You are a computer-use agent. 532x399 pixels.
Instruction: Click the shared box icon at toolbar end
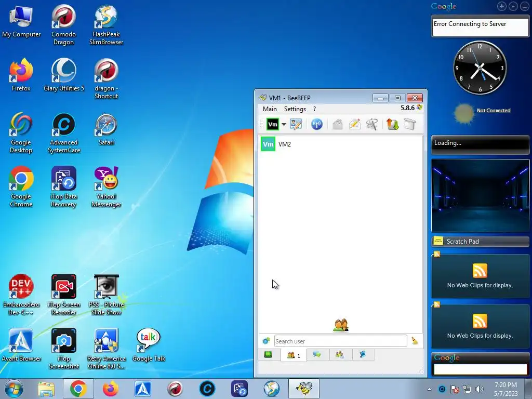coord(410,124)
